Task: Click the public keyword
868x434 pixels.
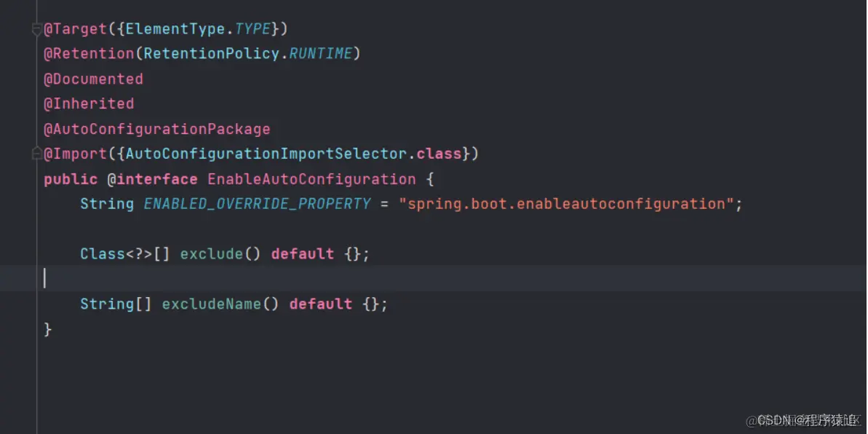Action: [x=71, y=179]
